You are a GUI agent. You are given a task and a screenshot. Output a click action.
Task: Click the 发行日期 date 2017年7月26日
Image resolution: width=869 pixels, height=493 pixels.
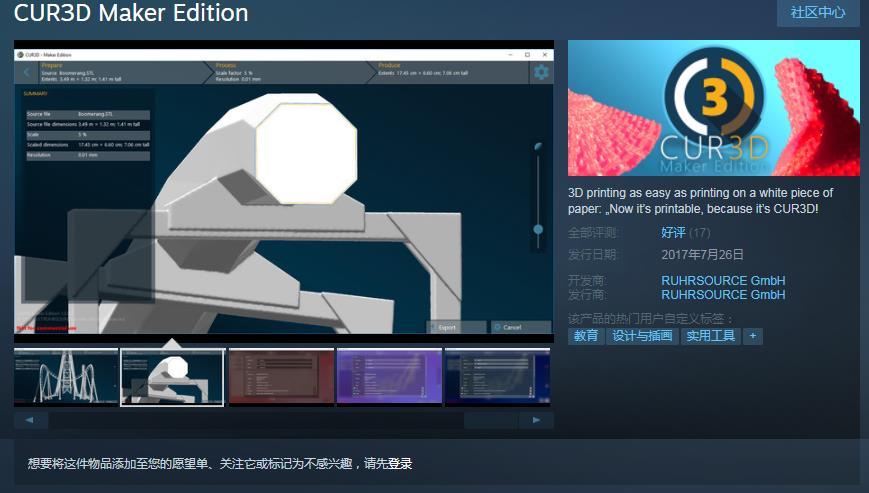pos(702,255)
